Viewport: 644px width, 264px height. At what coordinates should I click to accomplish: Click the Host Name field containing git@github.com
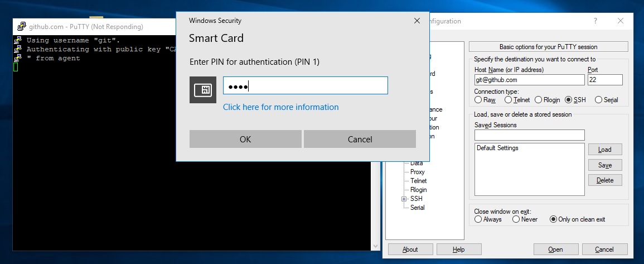(529, 80)
